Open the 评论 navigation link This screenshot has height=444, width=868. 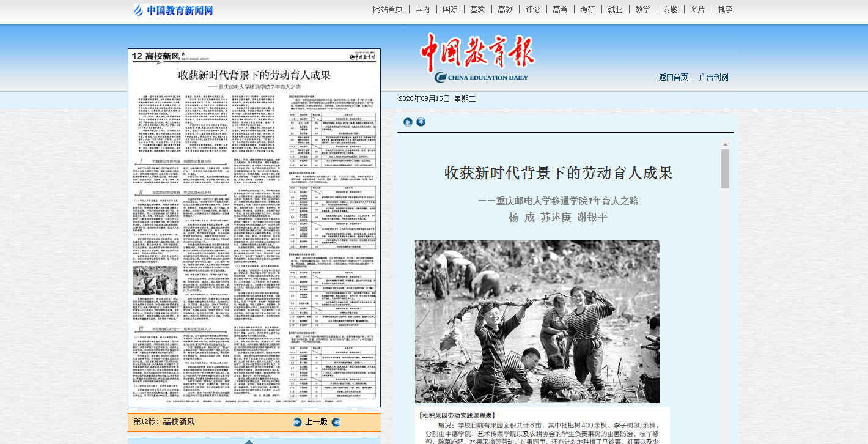532,9
